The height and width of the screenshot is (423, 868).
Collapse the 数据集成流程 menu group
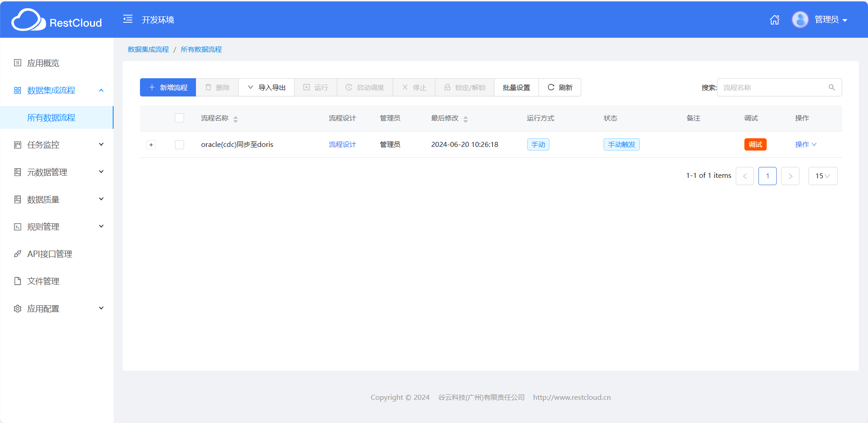[x=57, y=90]
